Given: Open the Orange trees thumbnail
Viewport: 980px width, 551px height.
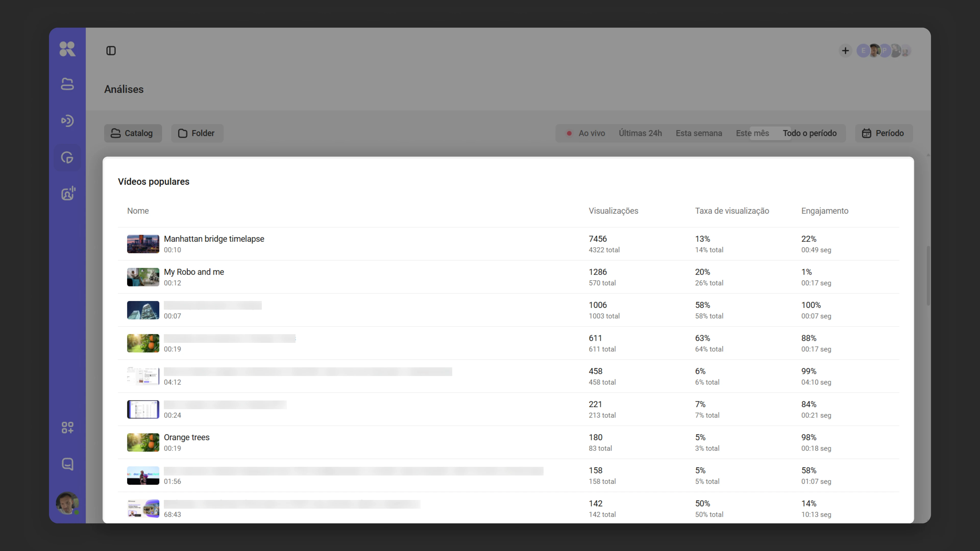Looking at the screenshot, I should pos(143,442).
